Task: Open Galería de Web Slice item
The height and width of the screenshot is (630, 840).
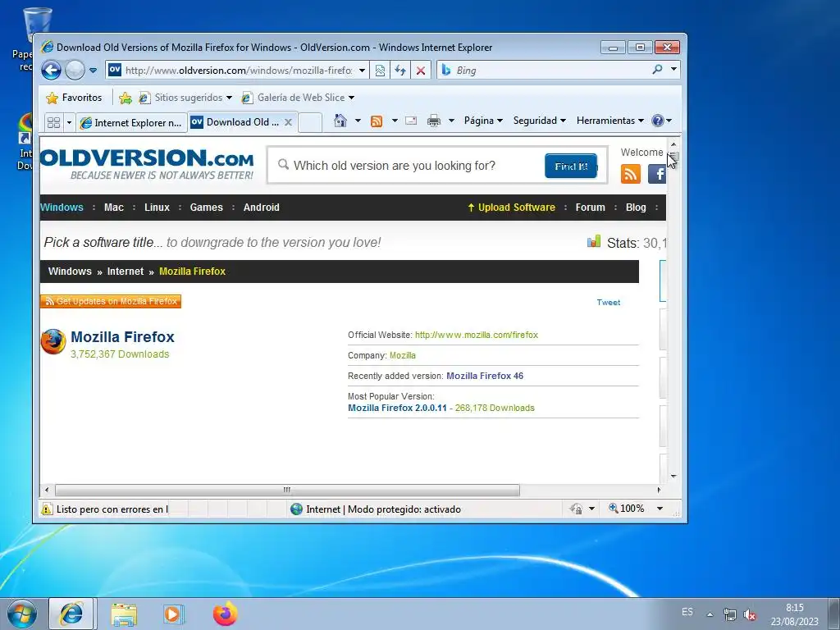Action: pyautogui.click(x=298, y=98)
